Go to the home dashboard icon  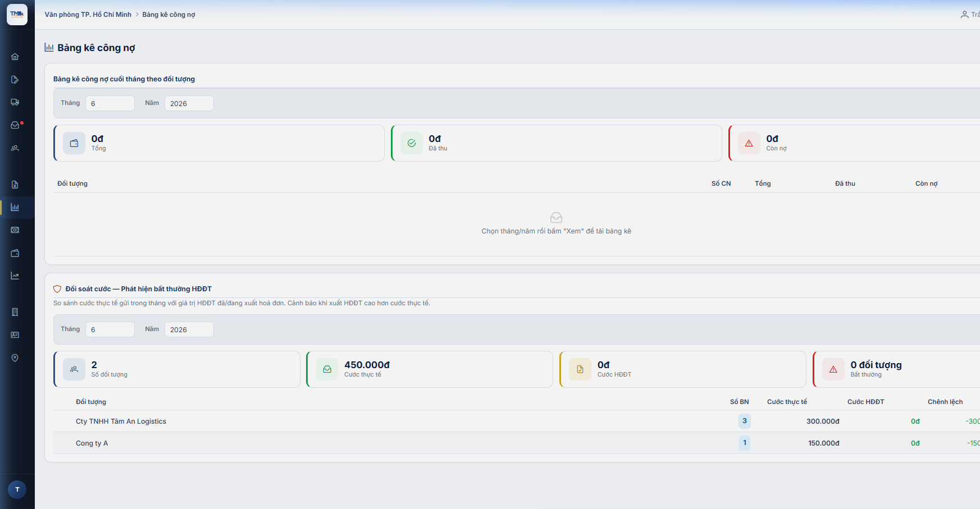15,57
